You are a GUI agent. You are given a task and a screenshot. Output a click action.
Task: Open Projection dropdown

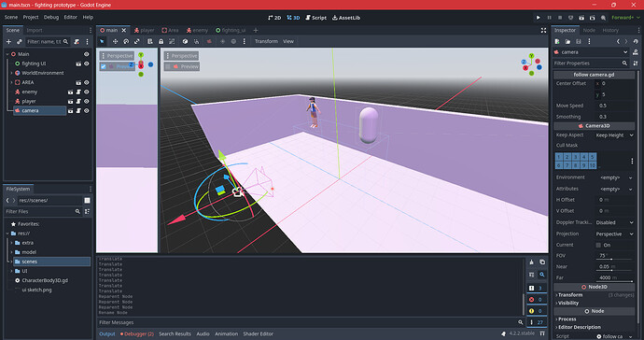[x=614, y=234]
